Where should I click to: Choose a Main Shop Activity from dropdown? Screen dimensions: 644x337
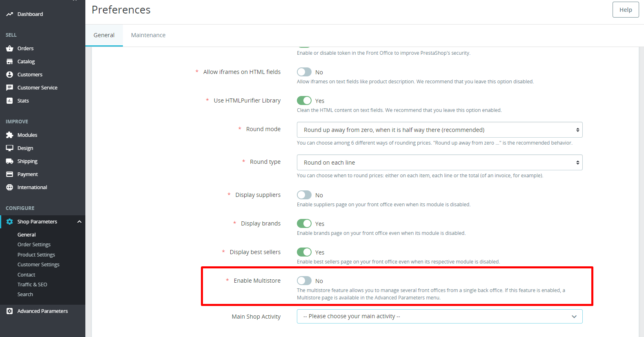[439, 317]
